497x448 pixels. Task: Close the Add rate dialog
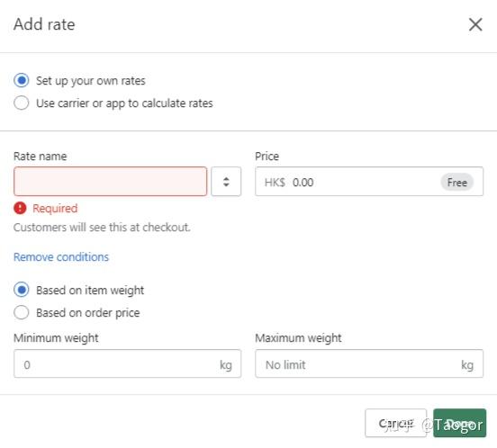[x=475, y=24]
